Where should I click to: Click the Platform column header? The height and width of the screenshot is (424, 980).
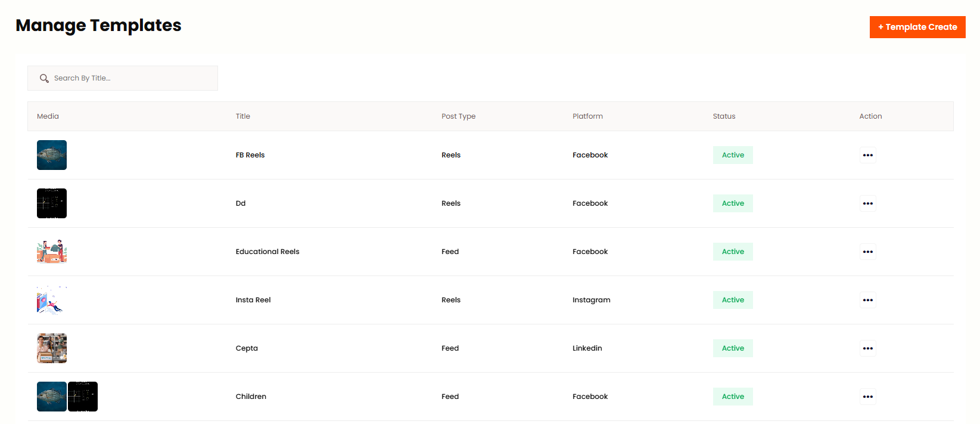click(587, 116)
